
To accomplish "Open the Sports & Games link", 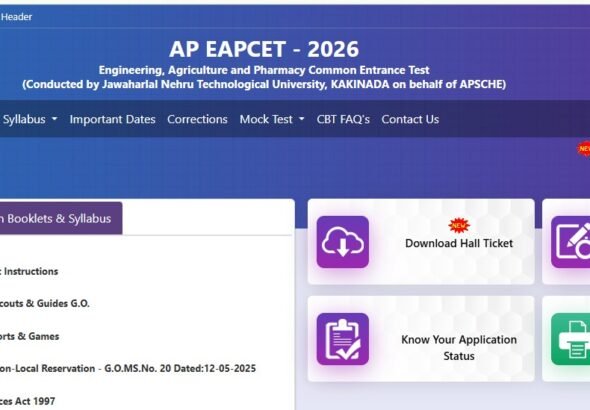I will click(29, 336).
